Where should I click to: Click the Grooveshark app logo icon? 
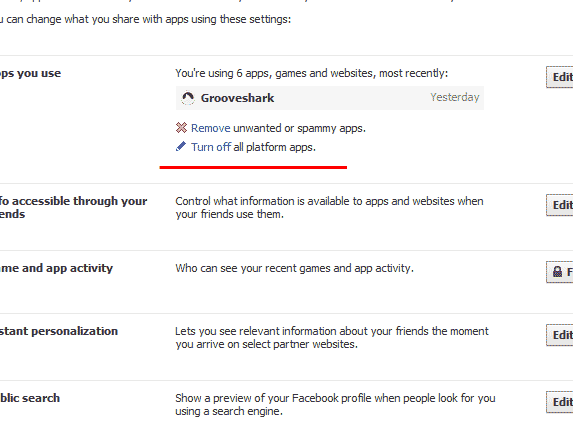click(x=188, y=98)
